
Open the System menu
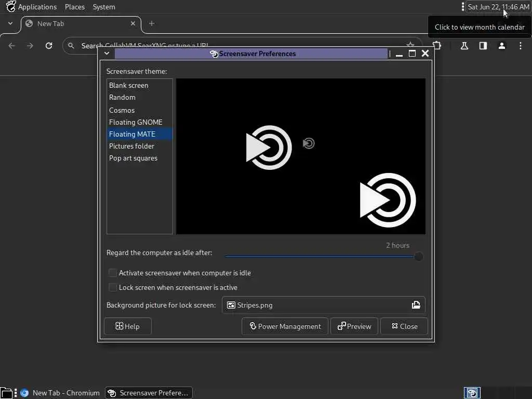(104, 7)
